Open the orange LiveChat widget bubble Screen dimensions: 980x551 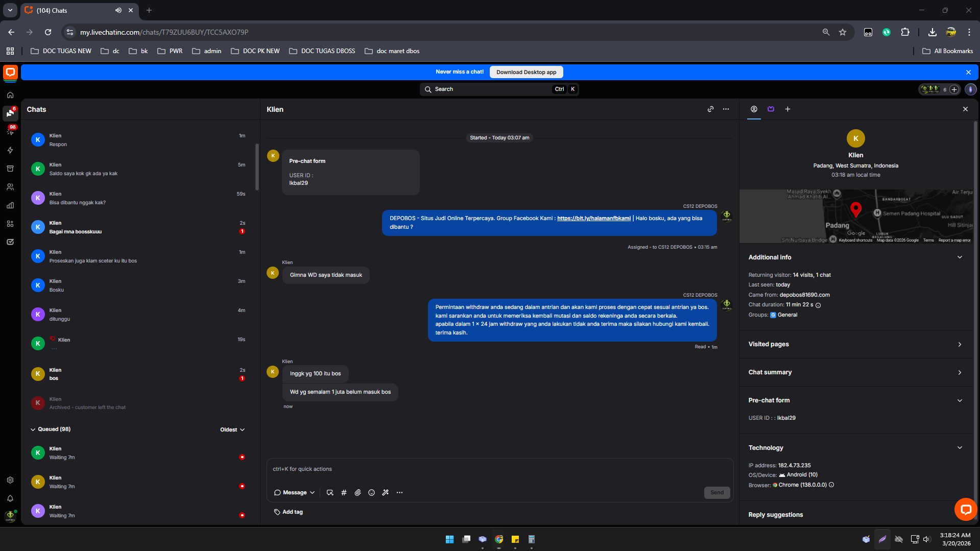(965, 509)
